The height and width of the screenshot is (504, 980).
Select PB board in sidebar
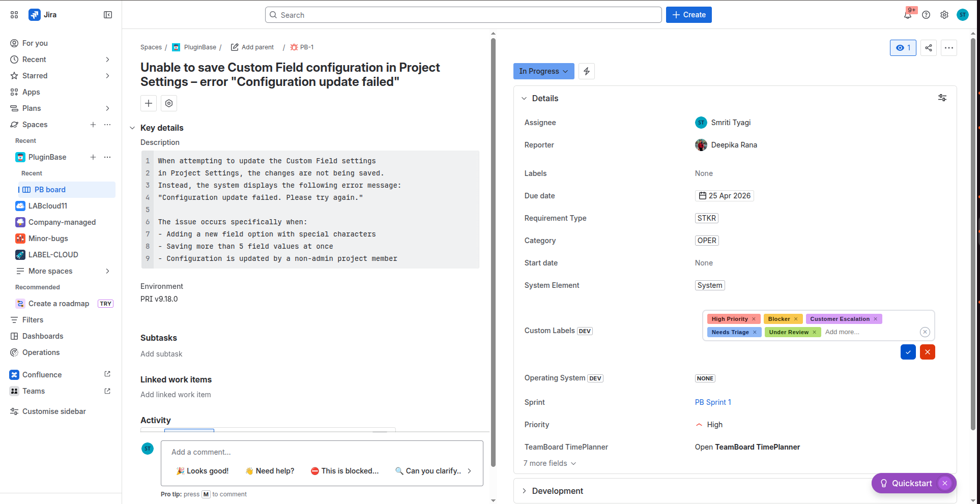[67, 190]
